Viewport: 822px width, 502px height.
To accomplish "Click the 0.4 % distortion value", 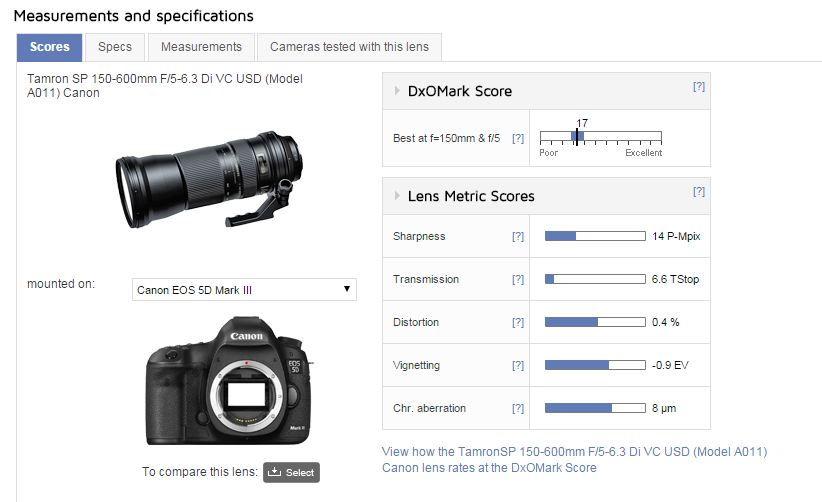I will click(x=665, y=322).
